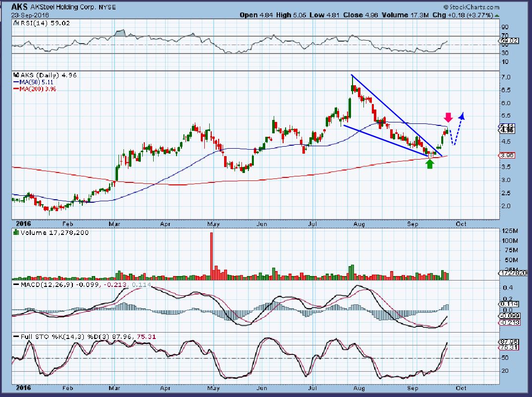Open the StockCharts.com credit link

tap(472, 7)
